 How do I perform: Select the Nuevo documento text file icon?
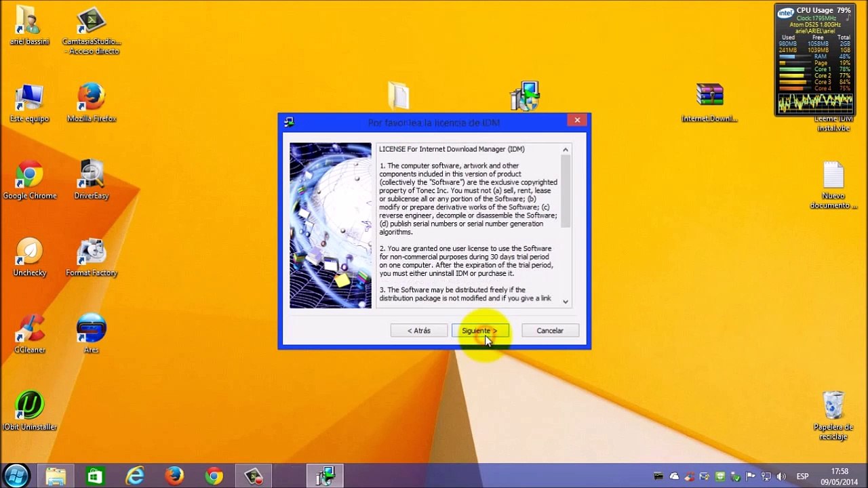click(833, 186)
